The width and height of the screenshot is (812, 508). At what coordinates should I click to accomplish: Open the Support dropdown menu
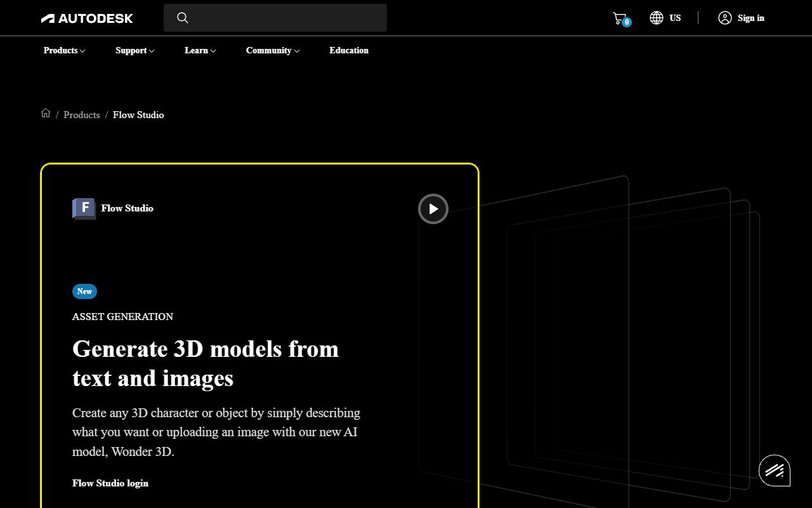(134, 50)
